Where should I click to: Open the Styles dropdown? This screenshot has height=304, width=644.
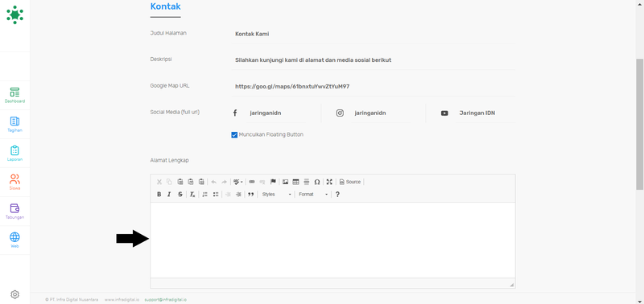276,195
